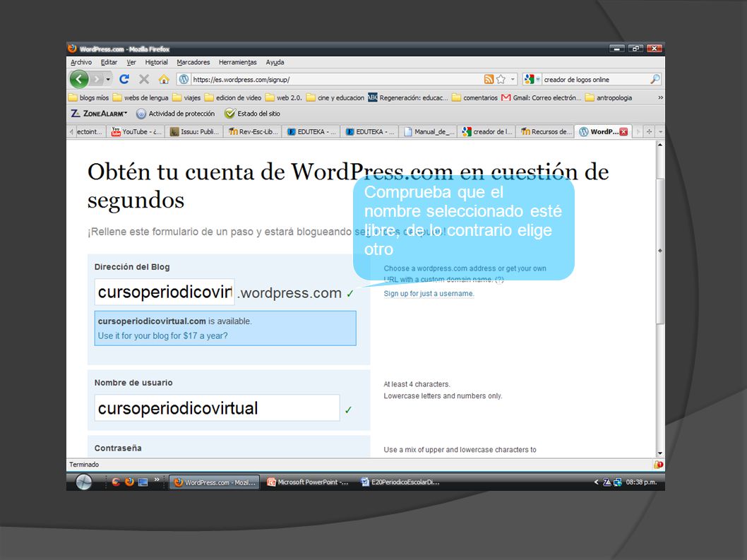
Task: Click the WordPress site icon in address bar
Action: (x=184, y=79)
